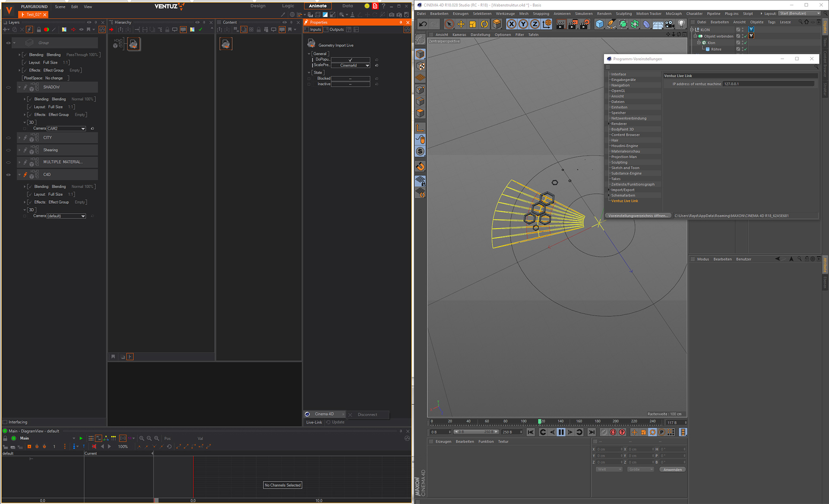Select the Move tool in Cinema 4D
Viewport: 829px width, 504px height.
click(x=461, y=24)
